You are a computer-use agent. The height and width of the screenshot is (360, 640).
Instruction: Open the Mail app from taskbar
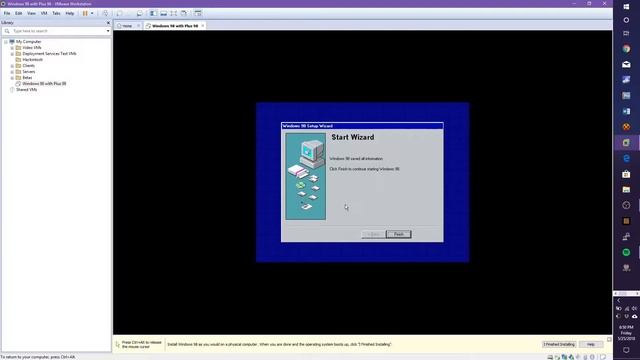click(x=627, y=64)
